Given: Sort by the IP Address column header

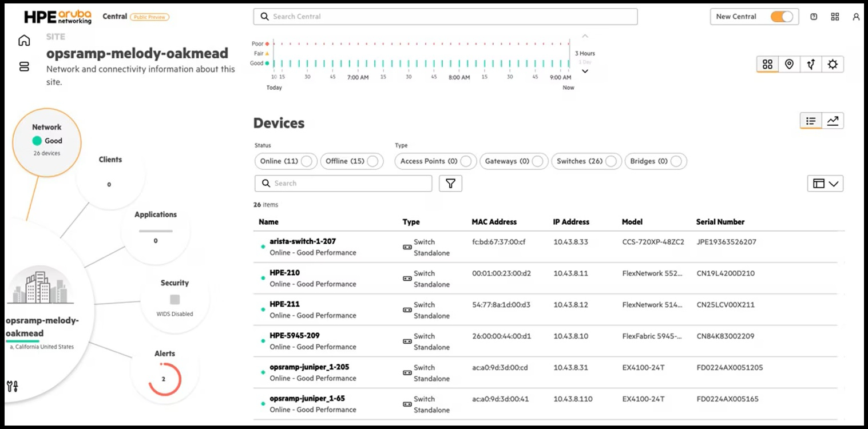Looking at the screenshot, I should click(x=571, y=222).
